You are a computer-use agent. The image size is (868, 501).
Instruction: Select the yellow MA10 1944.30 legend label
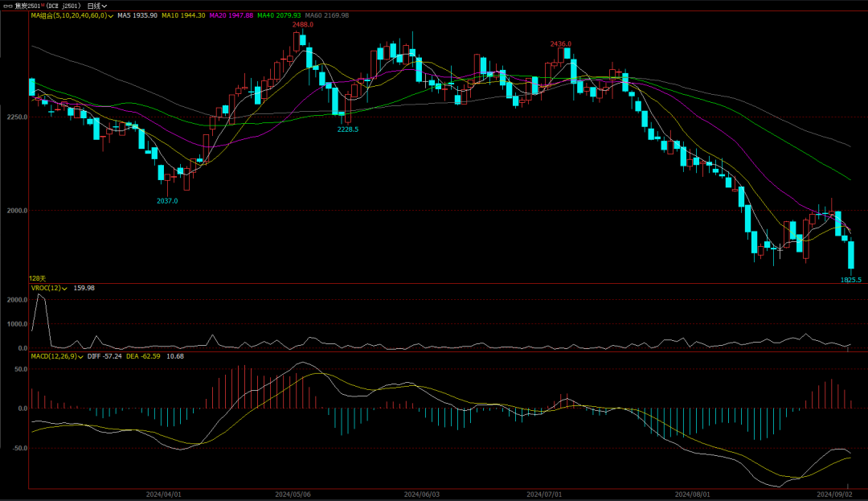tap(184, 15)
